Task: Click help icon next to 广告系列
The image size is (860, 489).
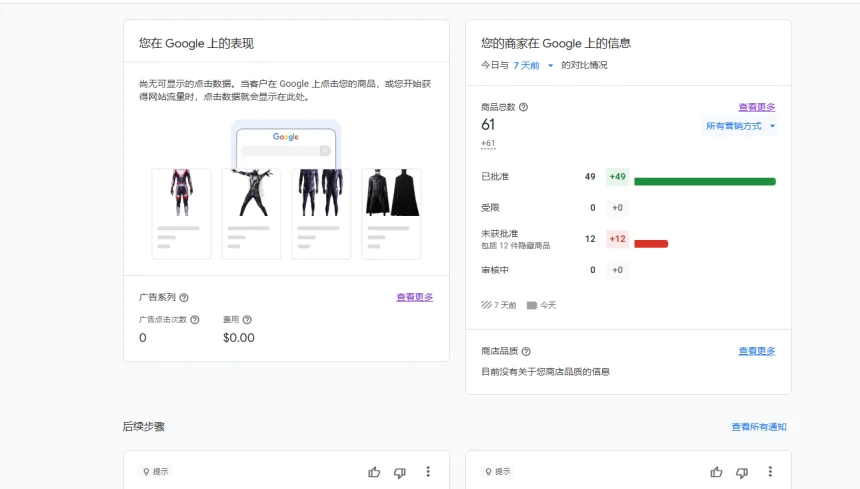Action: coord(184,298)
